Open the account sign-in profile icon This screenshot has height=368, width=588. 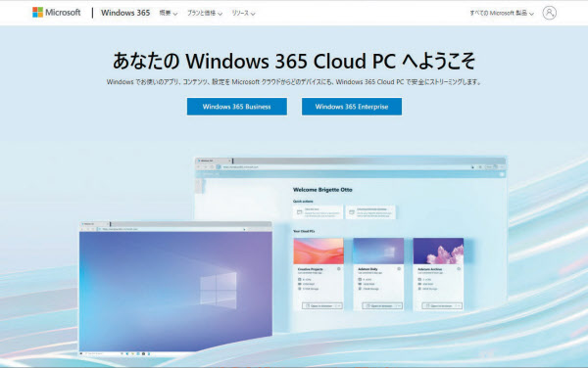(x=550, y=13)
